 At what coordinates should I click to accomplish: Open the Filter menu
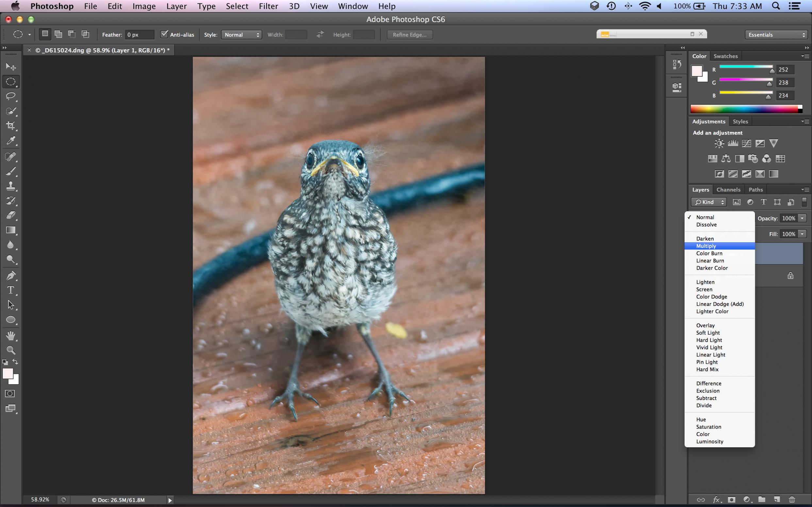coord(268,6)
